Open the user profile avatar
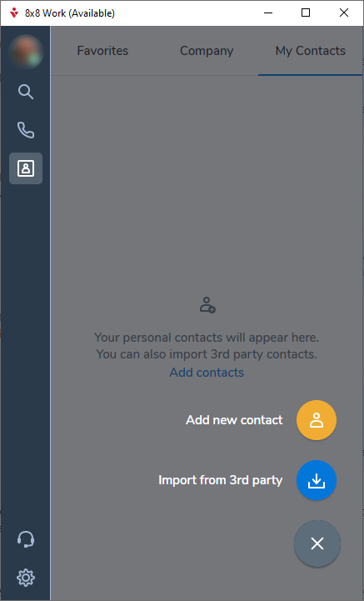The height and width of the screenshot is (601, 364). pyautogui.click(x=26, y=52)
